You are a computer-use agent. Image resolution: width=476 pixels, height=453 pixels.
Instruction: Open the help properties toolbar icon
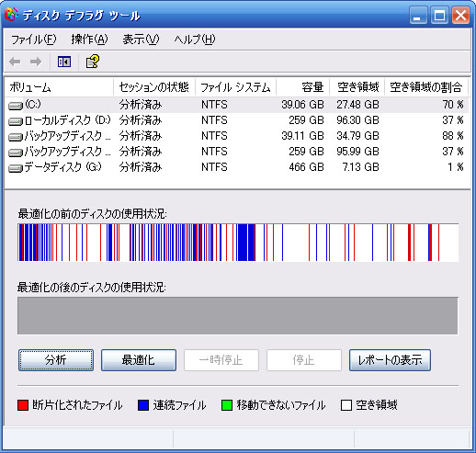[92, 62]
